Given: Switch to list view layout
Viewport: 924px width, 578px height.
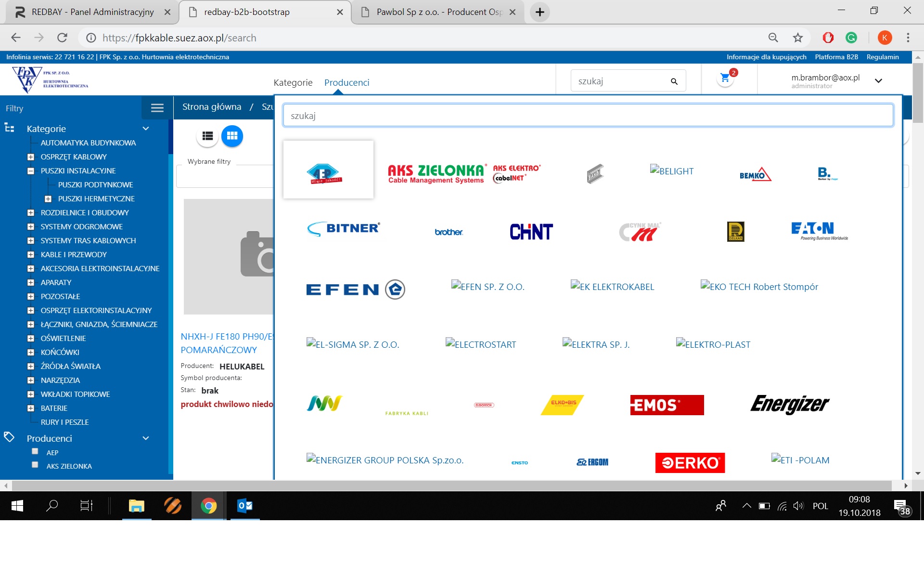Looking at the screenshot, I should pos(207,136).
